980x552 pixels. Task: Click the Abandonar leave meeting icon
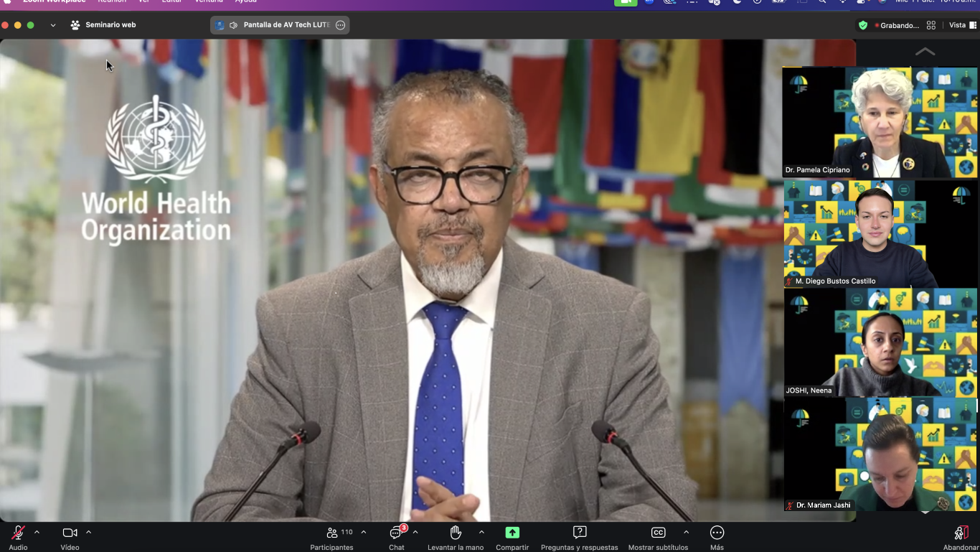point(961,533)
